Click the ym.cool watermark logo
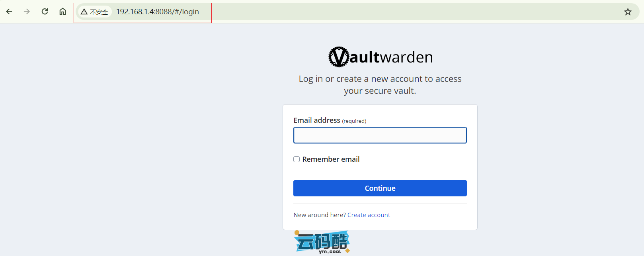Screen dimensions: 644x256 322,242
